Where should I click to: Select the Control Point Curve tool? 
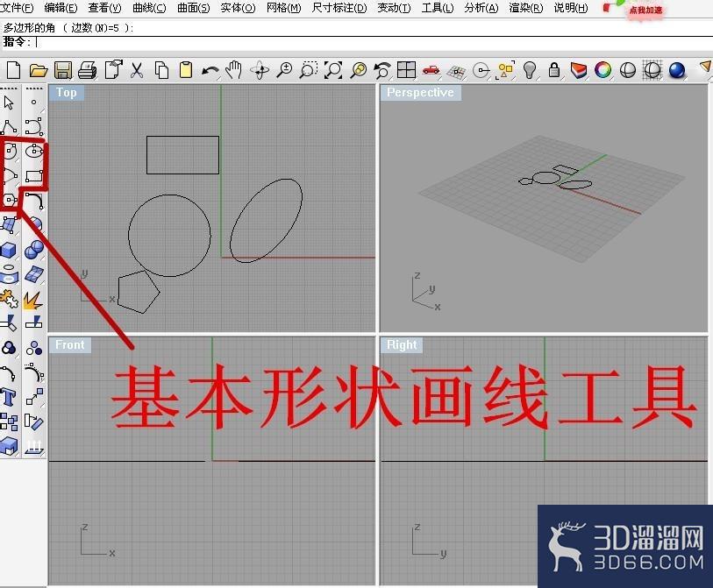[34, 127]
